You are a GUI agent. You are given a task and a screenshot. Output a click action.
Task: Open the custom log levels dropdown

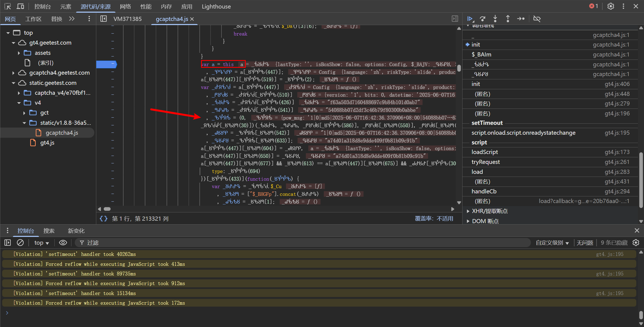[x=552, y=243]
